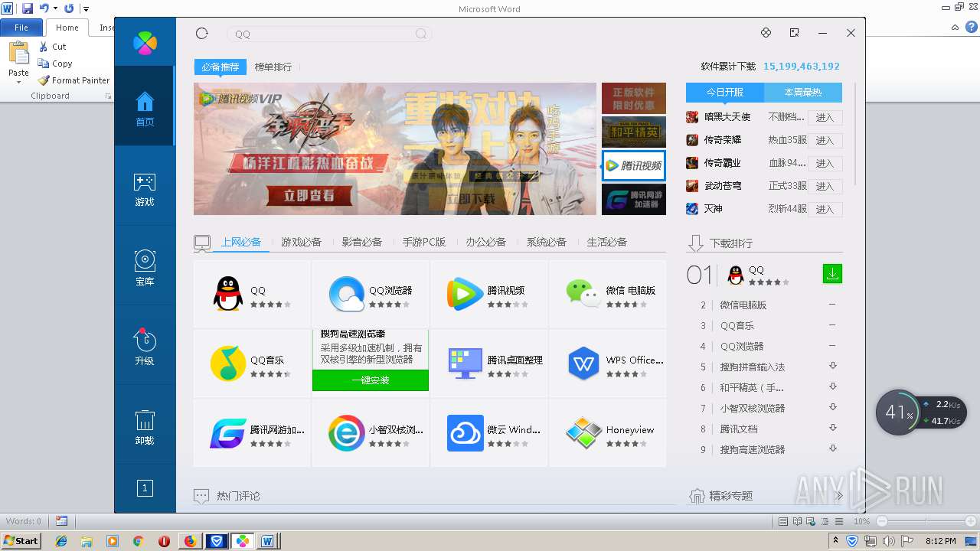Image resolution: width=980 pixels, height=551 pixels.
Task: Click the green 一键安装 button
Action: click(x=371, y=380)
